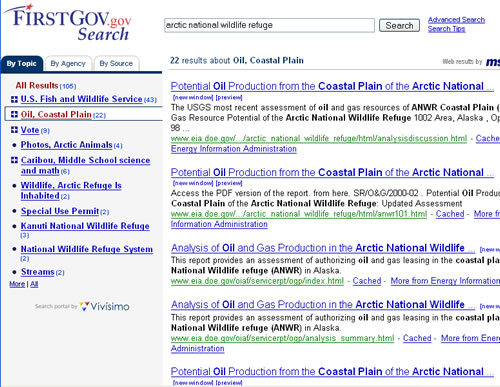
Task: Open Cached copy of index.html result
Action: click(x=367, y=281)
